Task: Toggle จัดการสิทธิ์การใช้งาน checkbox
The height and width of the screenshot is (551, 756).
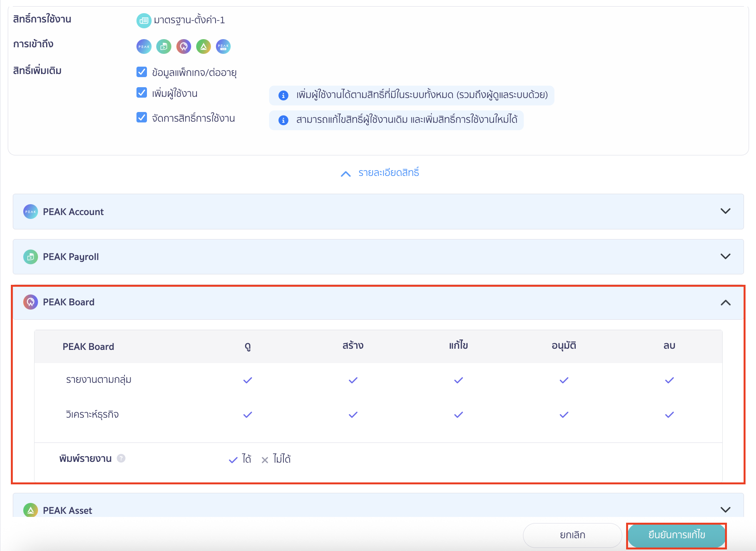Action: point(142,117)
